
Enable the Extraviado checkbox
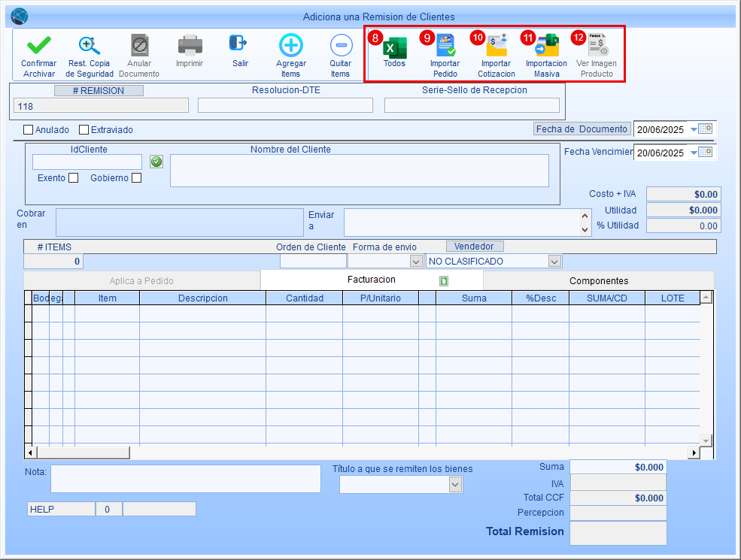(84, 130)
